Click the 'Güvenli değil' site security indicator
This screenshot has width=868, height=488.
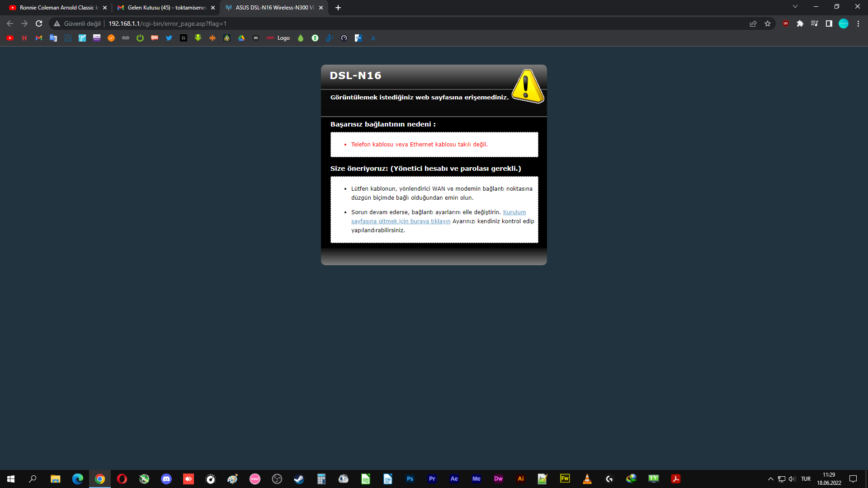click(x=77, y=23)
